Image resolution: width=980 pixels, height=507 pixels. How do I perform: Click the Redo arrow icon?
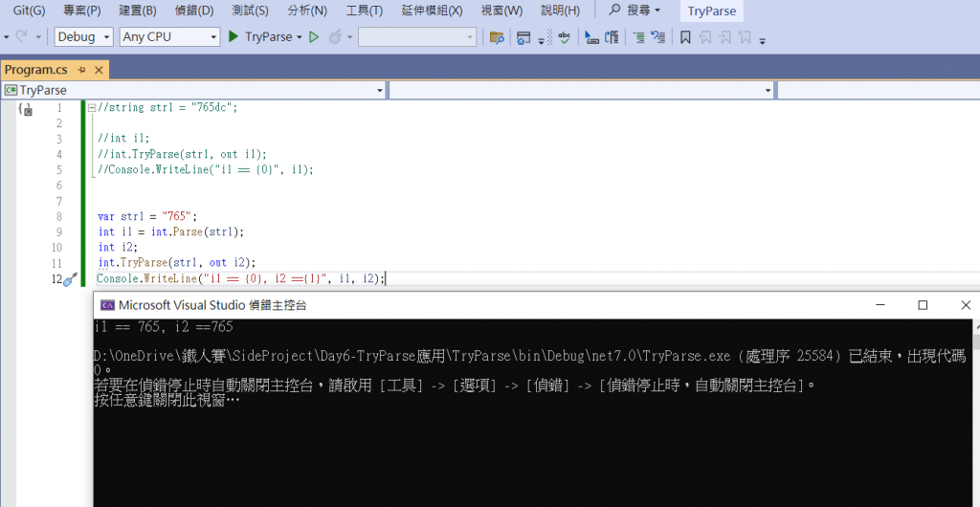point(21,37)
